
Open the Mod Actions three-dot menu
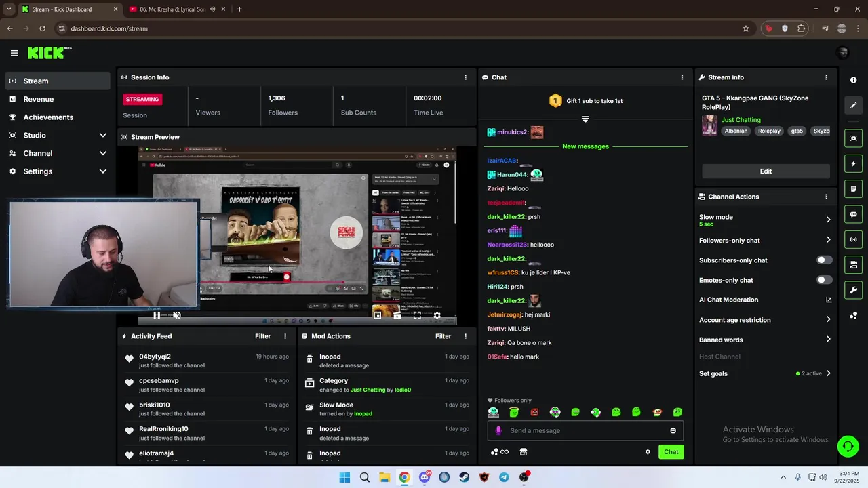click(465, 336)
